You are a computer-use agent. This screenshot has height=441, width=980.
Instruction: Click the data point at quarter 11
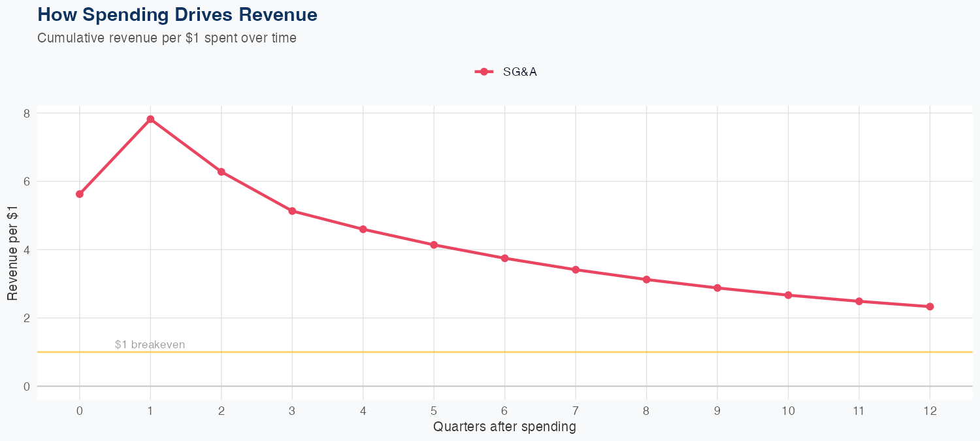tap(859, 301)
